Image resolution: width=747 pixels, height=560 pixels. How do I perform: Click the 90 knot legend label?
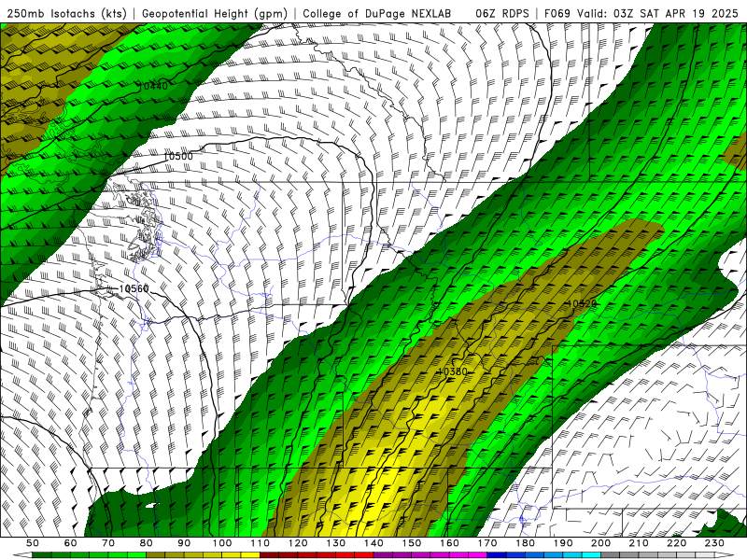(184, 543)
